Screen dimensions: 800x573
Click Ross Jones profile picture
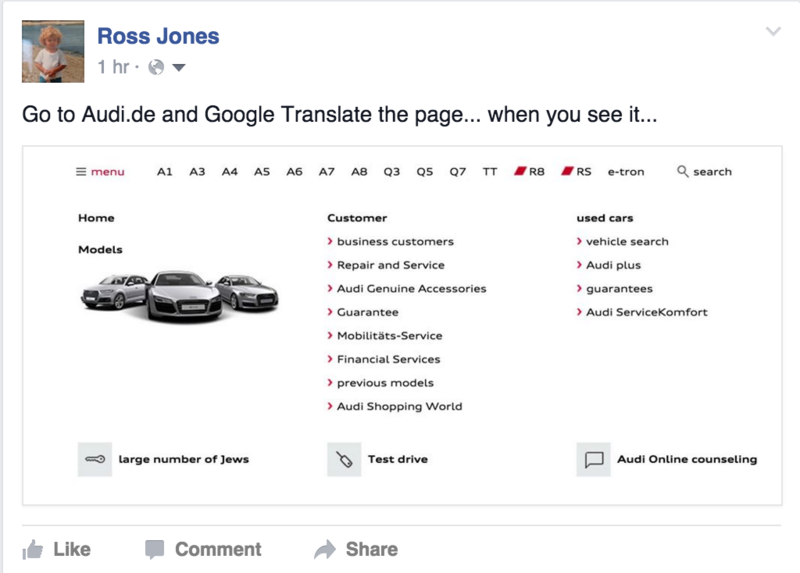pos(53,51)
